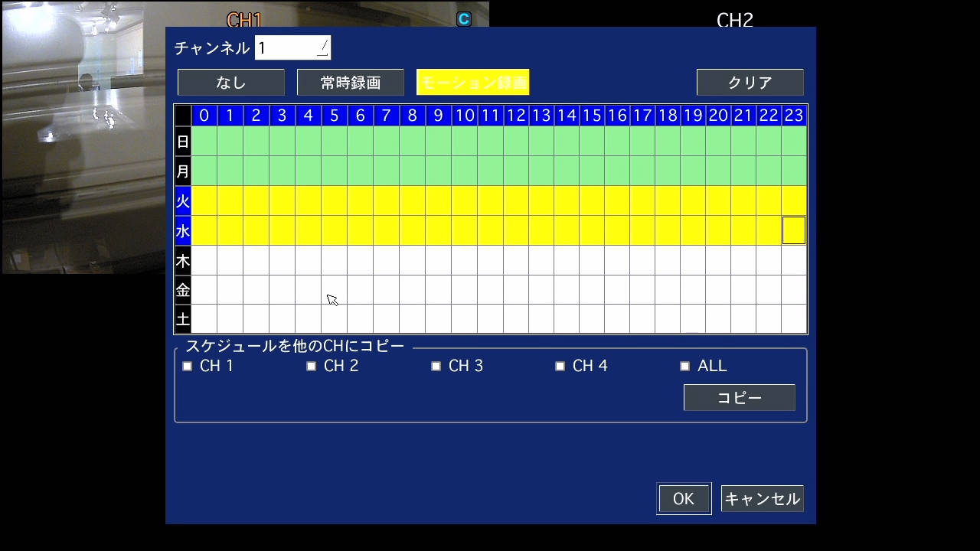
Task: Click the コピー copy button
Action: point(740,398)
